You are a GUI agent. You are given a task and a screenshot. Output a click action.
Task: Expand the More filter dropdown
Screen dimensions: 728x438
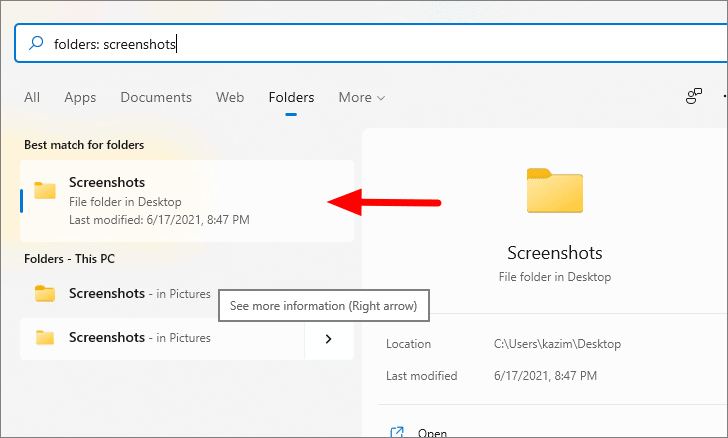click(x=362, y=97)
